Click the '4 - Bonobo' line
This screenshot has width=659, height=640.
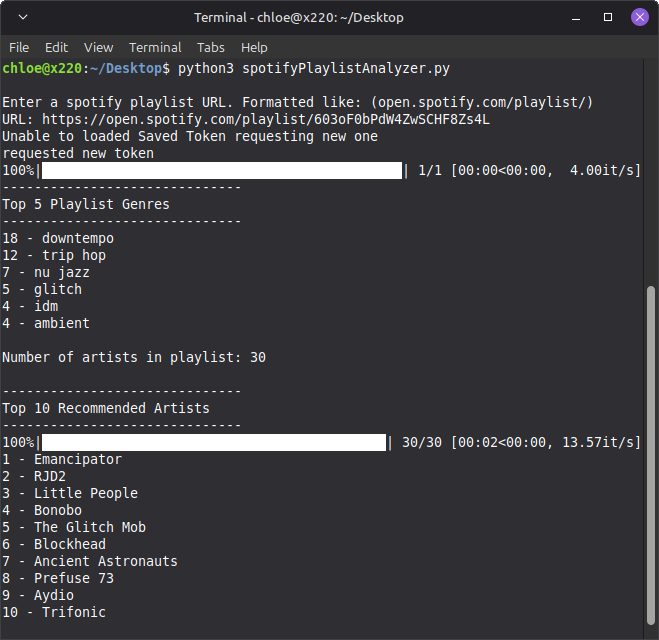coord(42,510)
